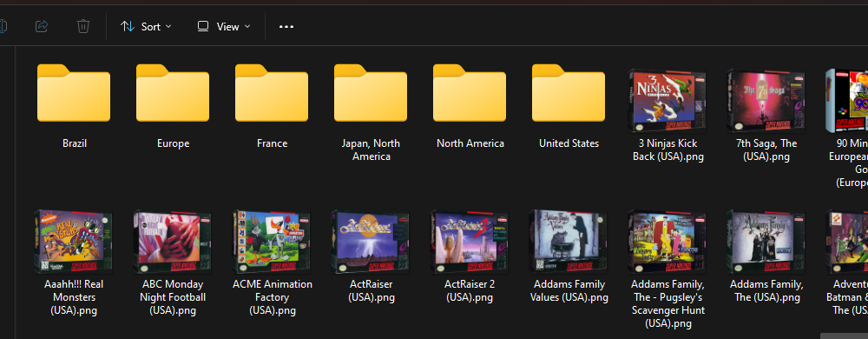Click 'Pugsley's Scavenger Hunt' filename text
This screenshot has width=868, height=339.
tap(668, 304)
